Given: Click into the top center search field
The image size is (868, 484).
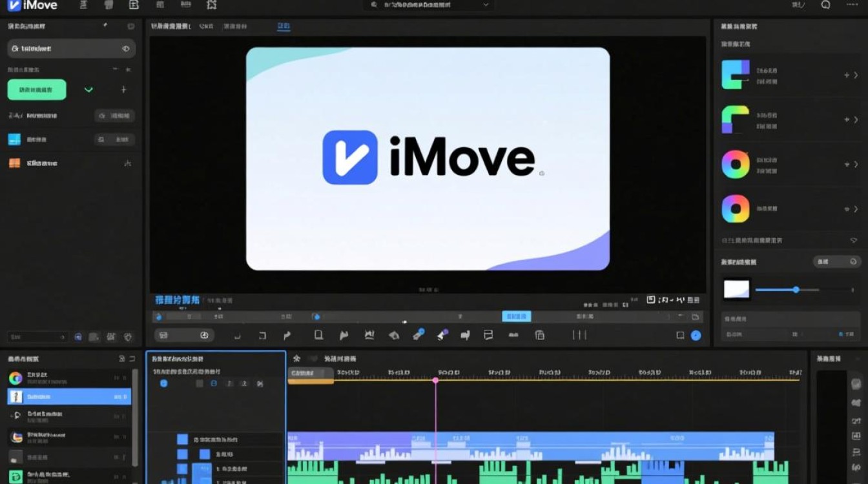Looking at the screenshot, I should [429, 5].
